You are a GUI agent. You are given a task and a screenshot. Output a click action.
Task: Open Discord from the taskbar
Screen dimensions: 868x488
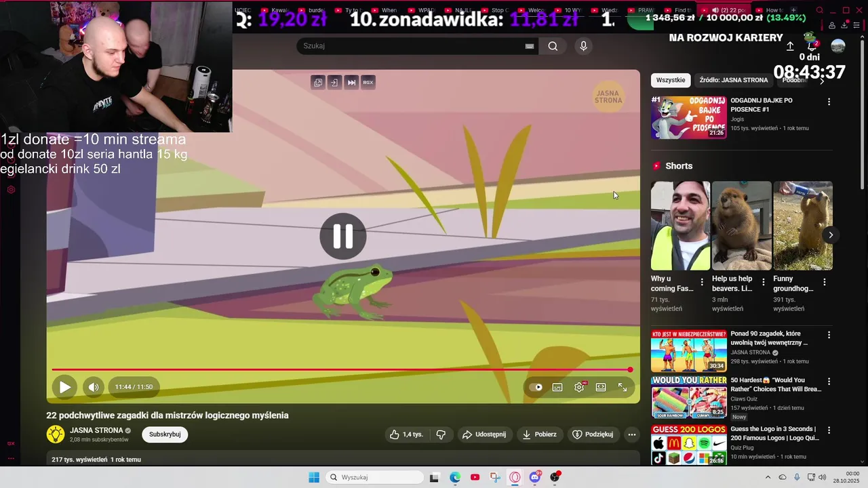pos(535,477)
